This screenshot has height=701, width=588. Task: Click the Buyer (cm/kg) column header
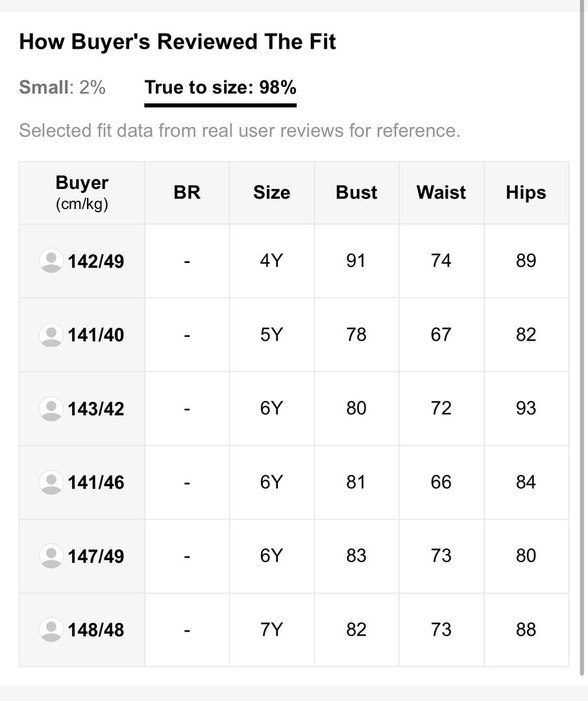pos(82,193)
